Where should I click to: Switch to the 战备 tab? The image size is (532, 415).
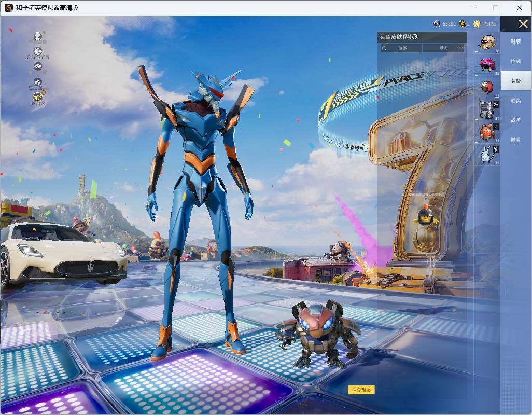[516, 120]
